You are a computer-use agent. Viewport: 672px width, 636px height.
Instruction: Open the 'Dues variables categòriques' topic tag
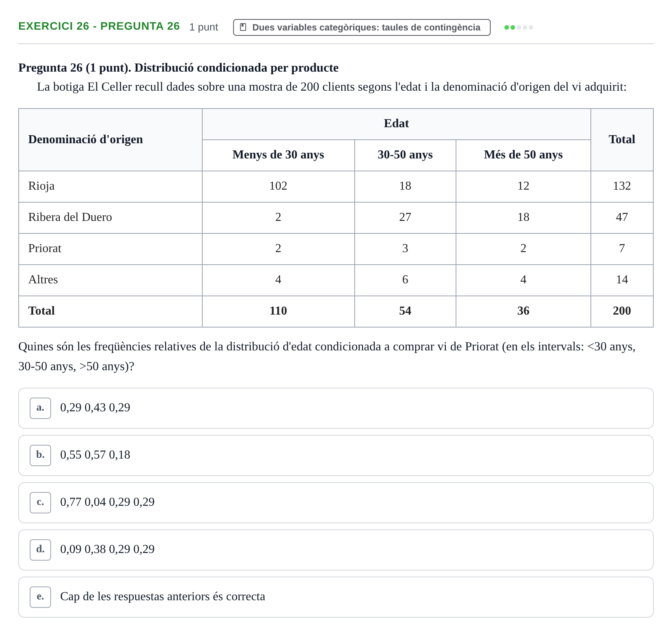pyautogui.click(x=362, y=27)
